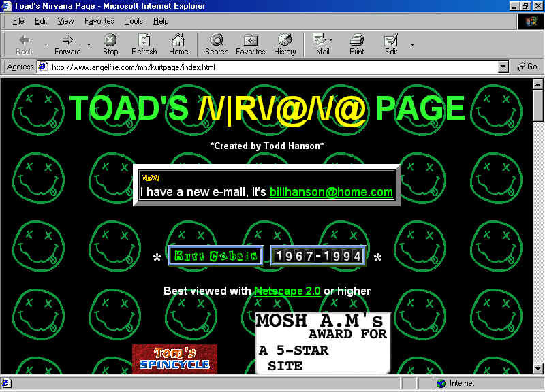Restore down the Internet Explorer window
Viewport: 545px width, 392px height.
[x=525, y=6]
